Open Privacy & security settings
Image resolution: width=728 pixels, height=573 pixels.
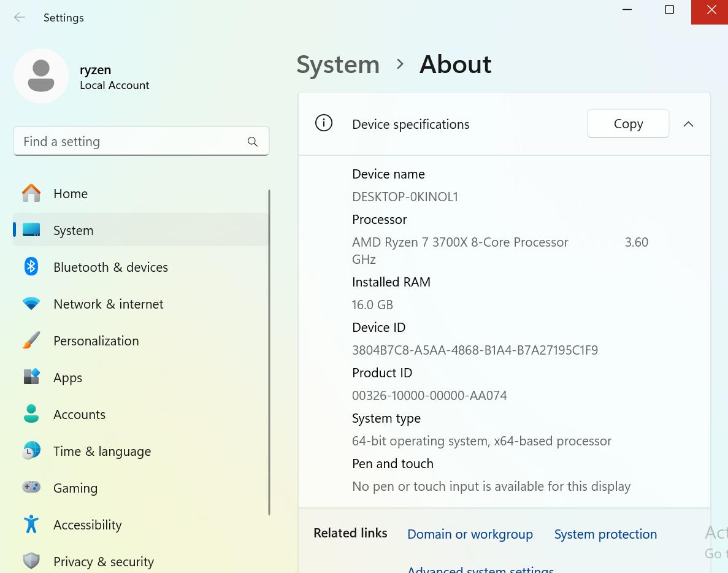[x=141, y=561]
